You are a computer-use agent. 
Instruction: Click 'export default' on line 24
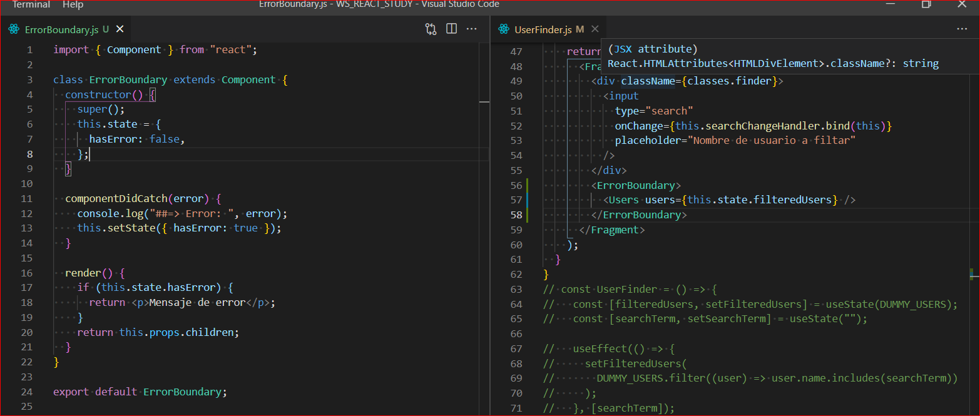coord(95,392)
